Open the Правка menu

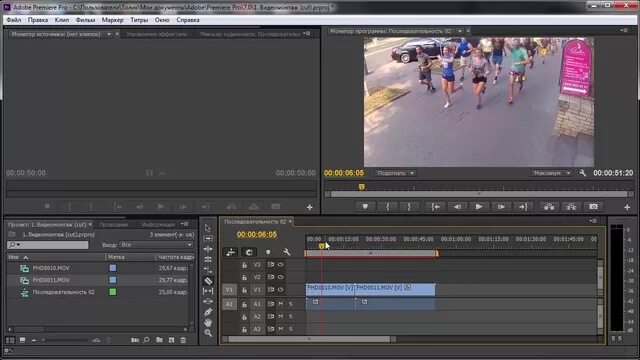(38, 20)
